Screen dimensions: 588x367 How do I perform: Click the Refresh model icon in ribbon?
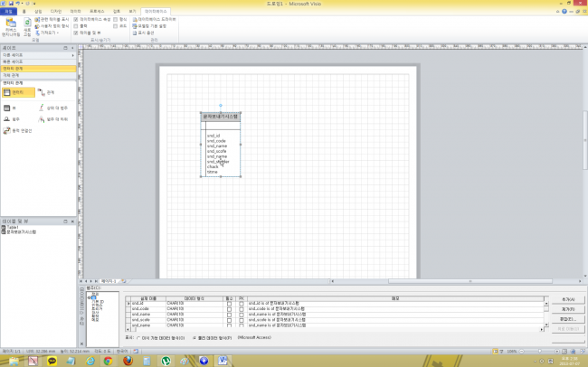click(x=28, y=29)
